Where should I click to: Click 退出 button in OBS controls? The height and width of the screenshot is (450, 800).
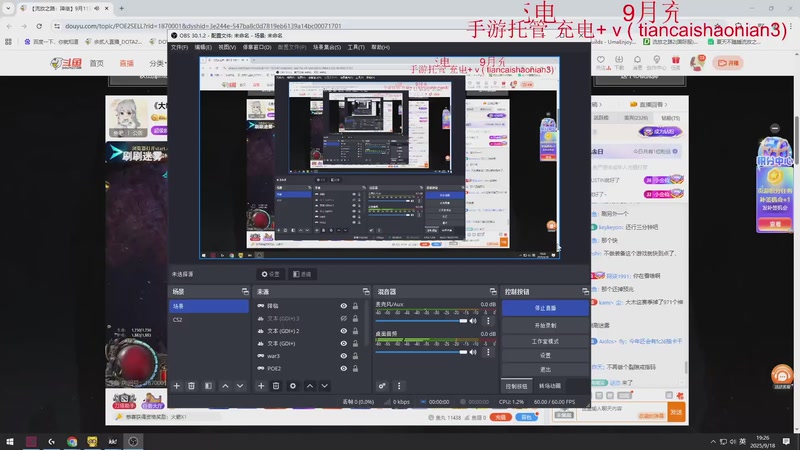coord(545,369)
